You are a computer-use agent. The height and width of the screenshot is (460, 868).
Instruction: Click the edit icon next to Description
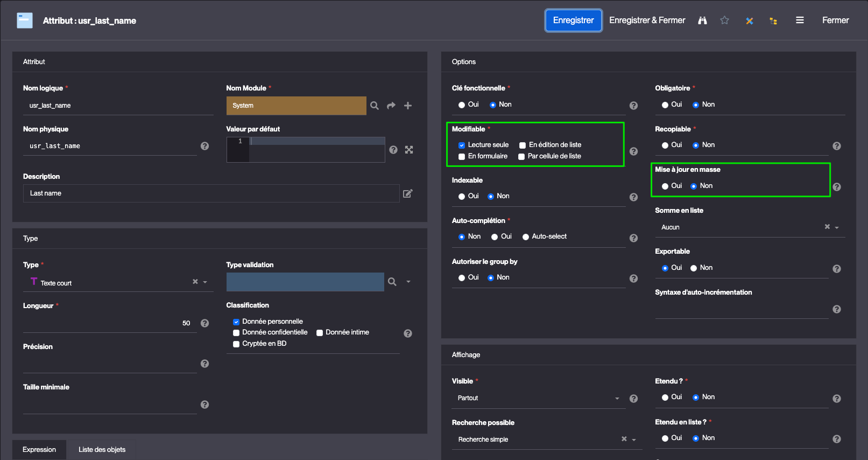pyautogui.click(x=408, y=193)
